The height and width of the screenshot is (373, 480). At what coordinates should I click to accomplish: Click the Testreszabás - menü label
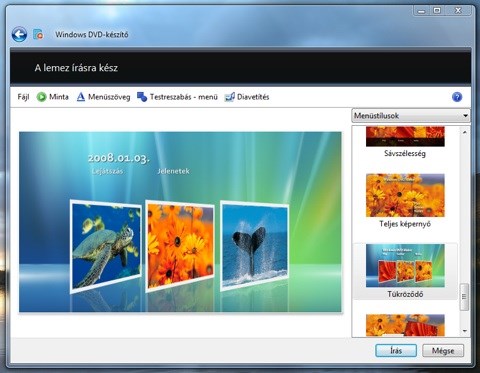[184, 97]
